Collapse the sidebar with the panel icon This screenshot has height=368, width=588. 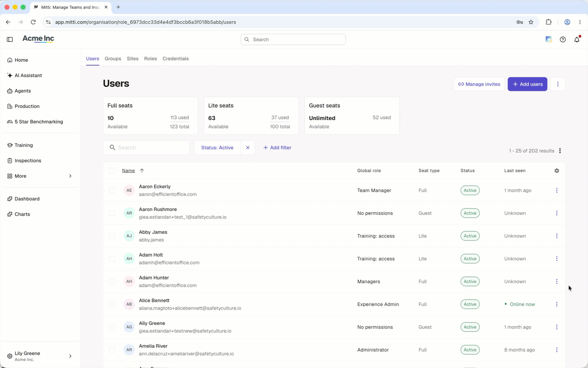click(x=10, y=39)
